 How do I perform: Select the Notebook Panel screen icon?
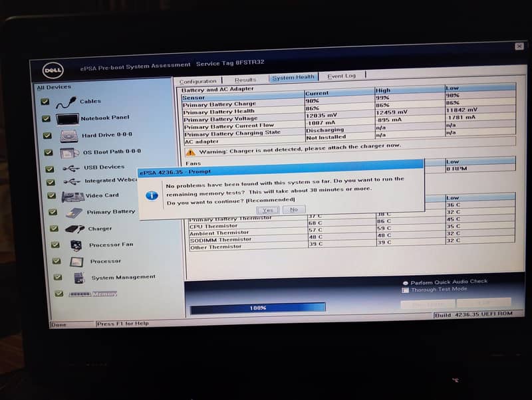[67, 119]
